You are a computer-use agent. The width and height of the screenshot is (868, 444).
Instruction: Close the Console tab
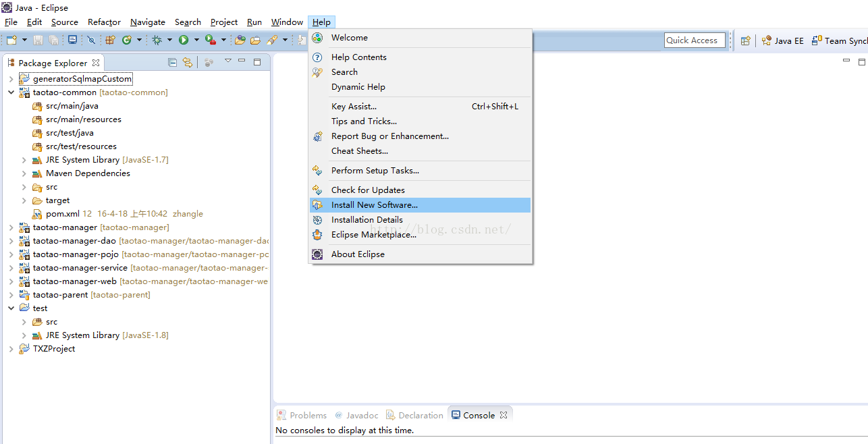pos(504,415)
